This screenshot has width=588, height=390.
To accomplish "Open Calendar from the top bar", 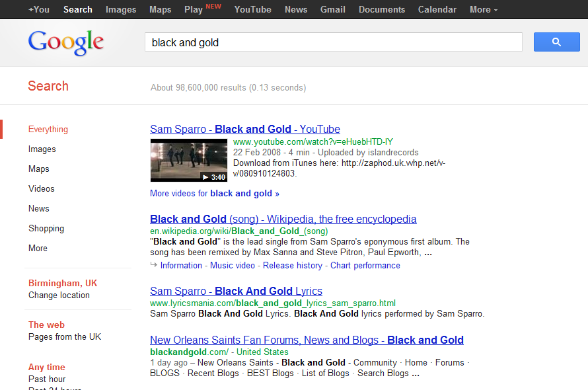I will pyautogui.click(x=437, y=9).
